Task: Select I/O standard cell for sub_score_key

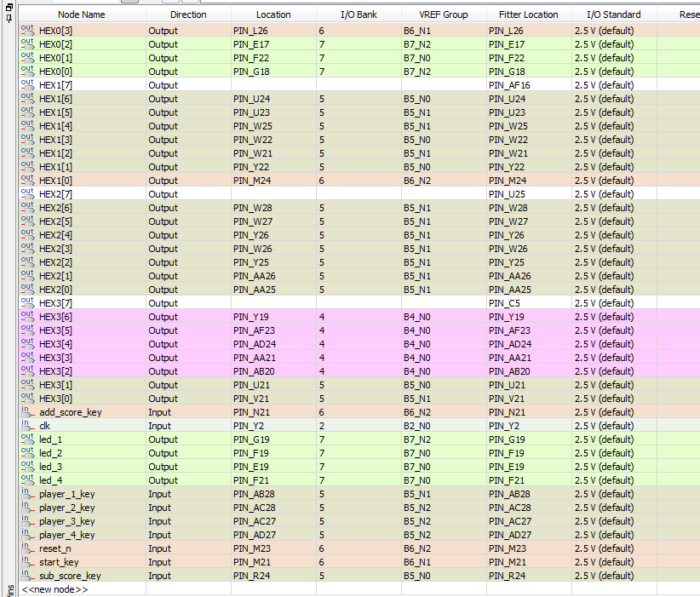Action: pos(614,576)
